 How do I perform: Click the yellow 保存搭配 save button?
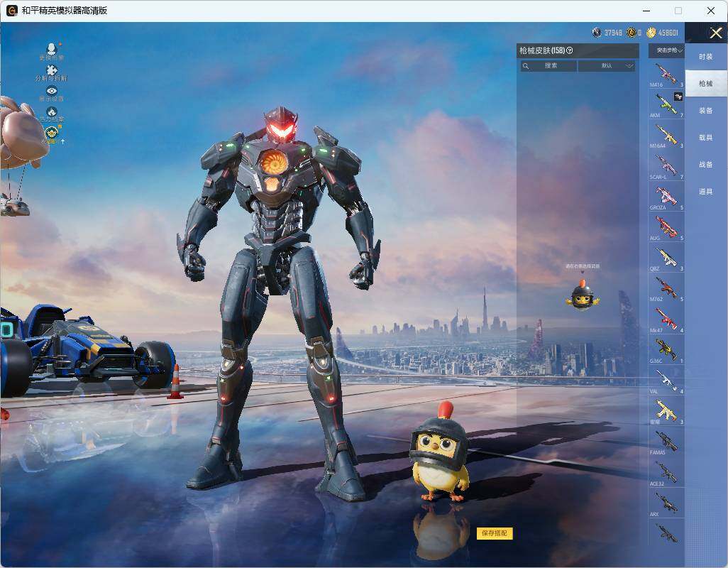click(x=495, y=533)
